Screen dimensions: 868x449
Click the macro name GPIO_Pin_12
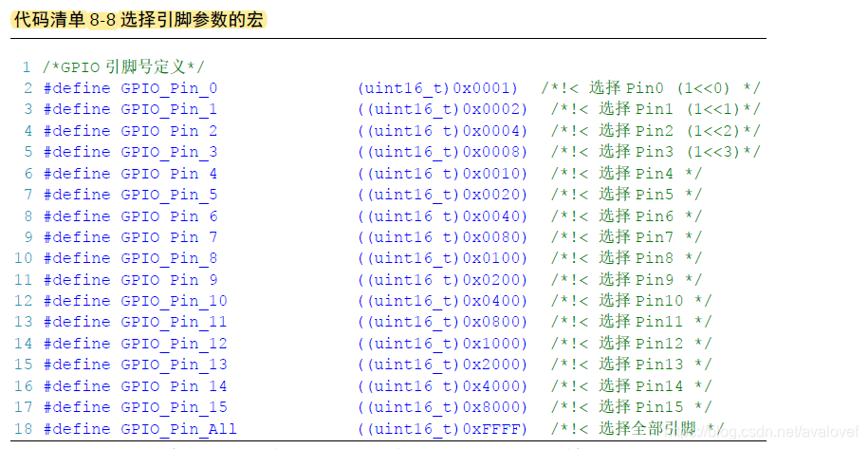click(x=175, y=344)
